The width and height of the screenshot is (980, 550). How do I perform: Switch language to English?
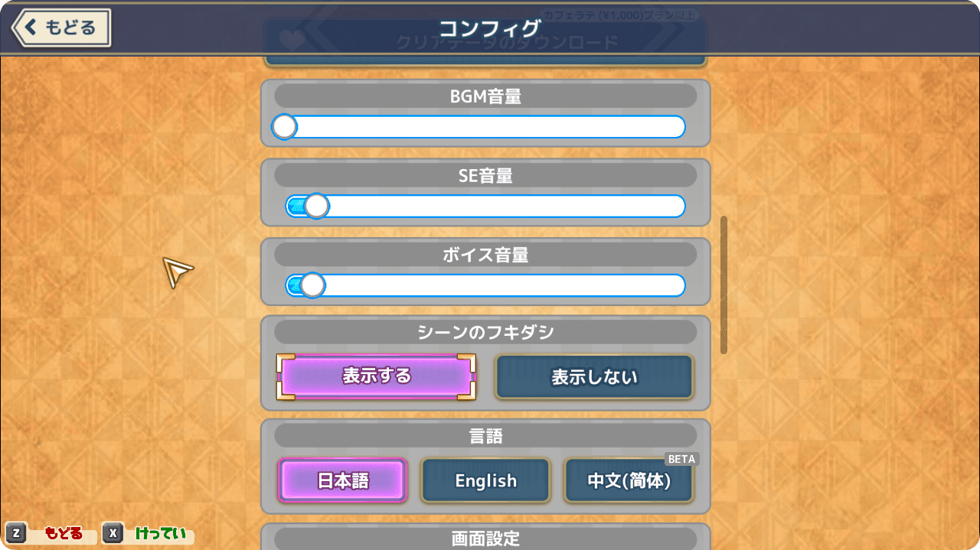pyautogui.click(x=485, y=480)
